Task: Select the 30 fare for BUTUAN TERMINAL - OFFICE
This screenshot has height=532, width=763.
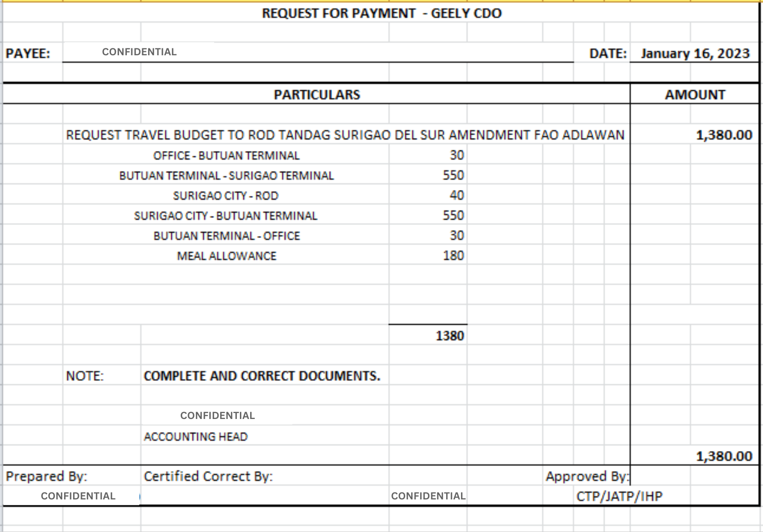Action: click(457, 235)
